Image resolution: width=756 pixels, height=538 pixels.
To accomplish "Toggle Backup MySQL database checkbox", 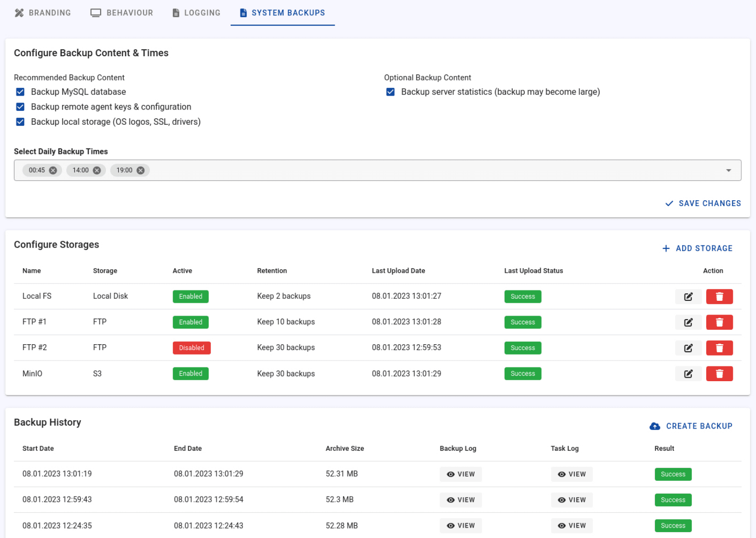I will point(20,92).
